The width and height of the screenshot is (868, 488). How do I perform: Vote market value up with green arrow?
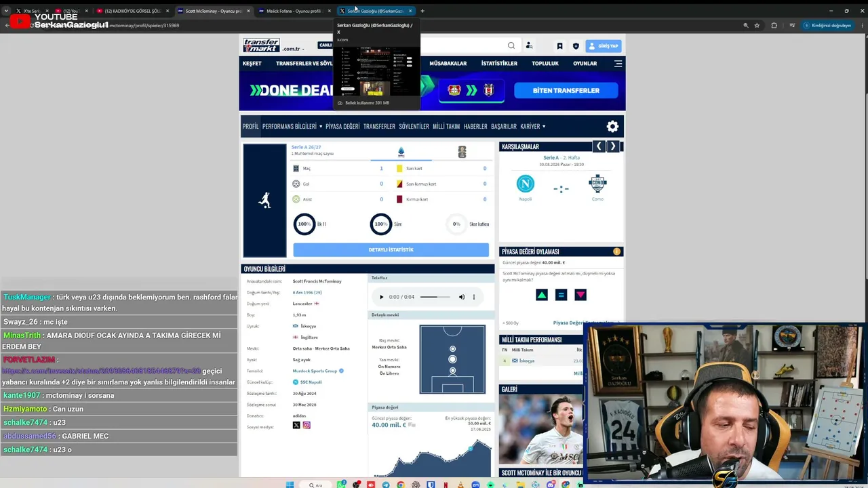(542, 295)
